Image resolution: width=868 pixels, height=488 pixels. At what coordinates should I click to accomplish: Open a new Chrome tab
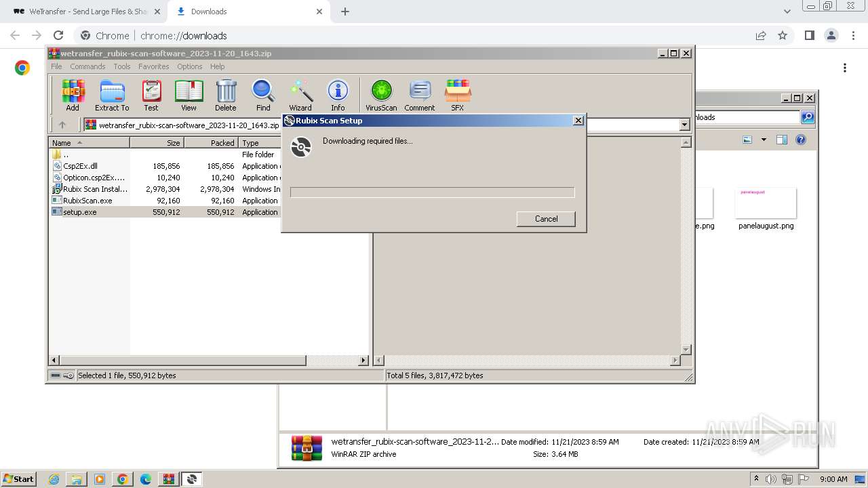coord(345,12)
